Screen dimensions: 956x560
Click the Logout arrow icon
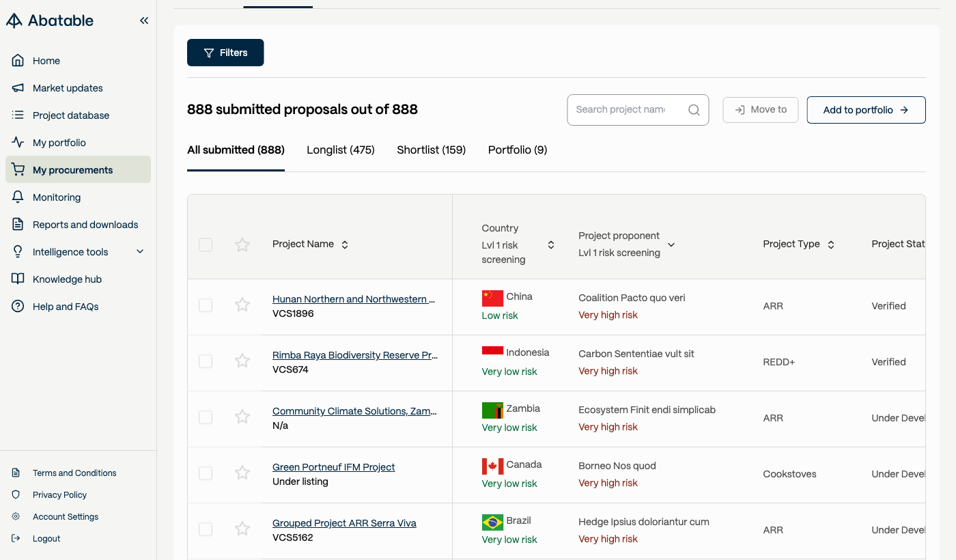pos(16,538)
